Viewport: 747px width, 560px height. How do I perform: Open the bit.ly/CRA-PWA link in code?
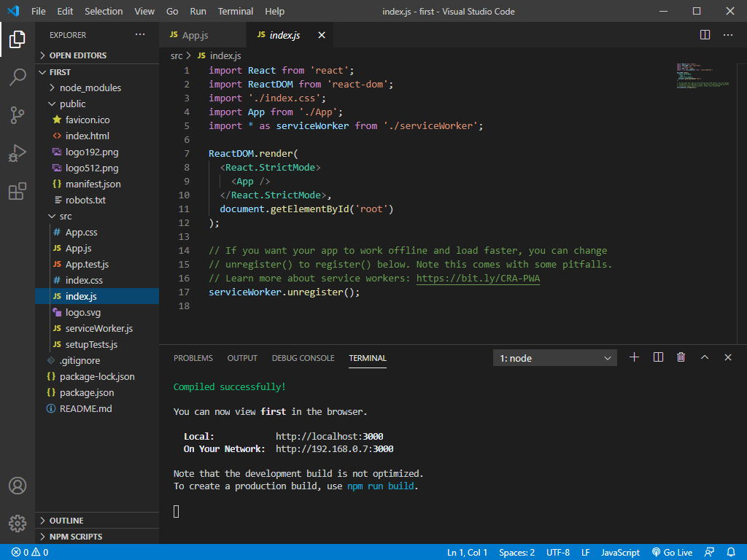click(478, 278)
